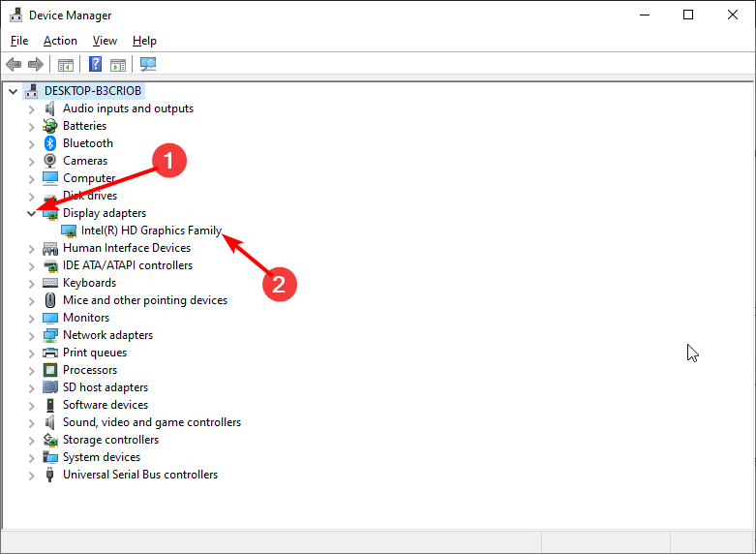
Task: Click the Audio inputs and outputs speaker icon
Action: (50, 108)
